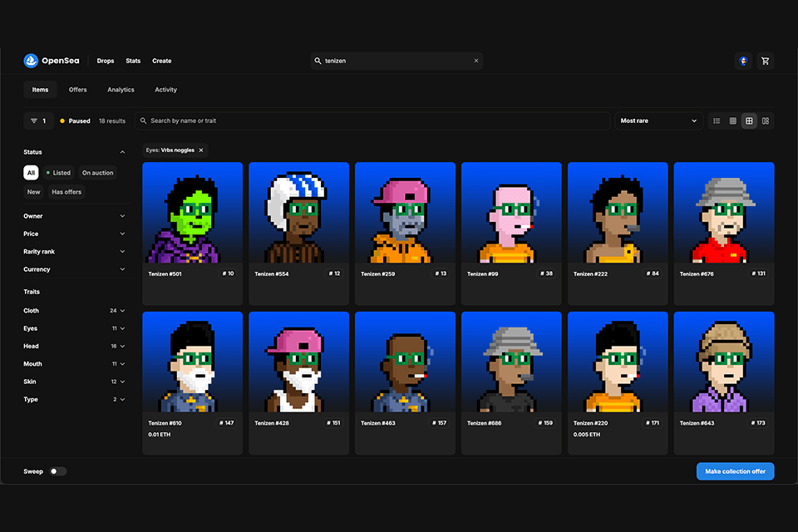Filter by Listed status

(x=58, y=173)
